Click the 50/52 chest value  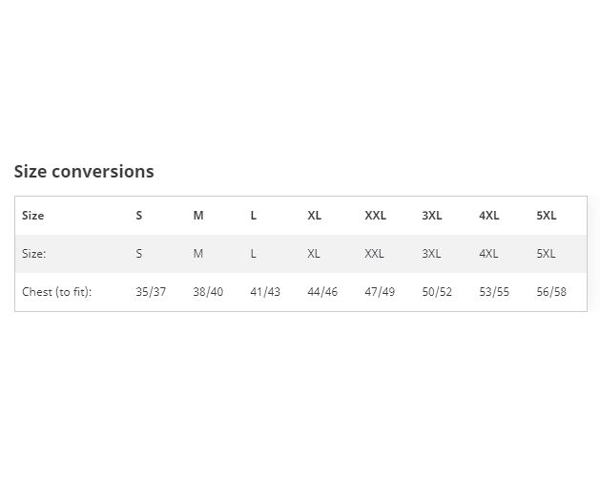(x=437, y=292)
